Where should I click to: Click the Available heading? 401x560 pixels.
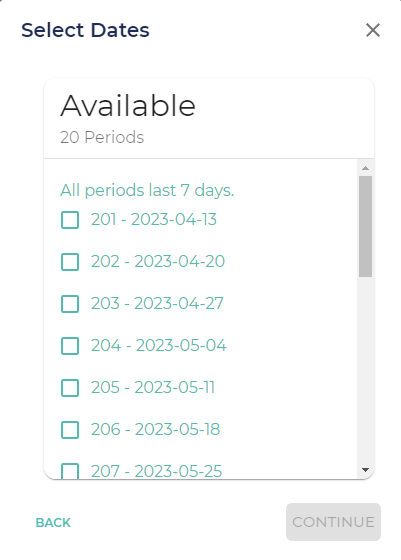coord(128,106)
